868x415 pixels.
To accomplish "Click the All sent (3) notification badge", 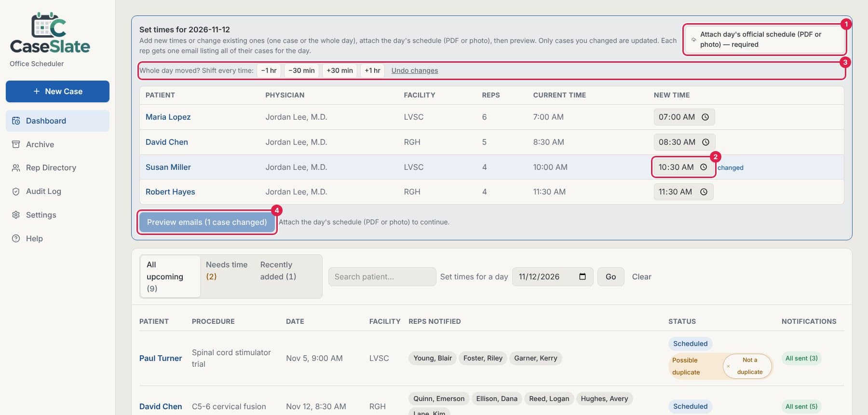I will click(801, 358).
